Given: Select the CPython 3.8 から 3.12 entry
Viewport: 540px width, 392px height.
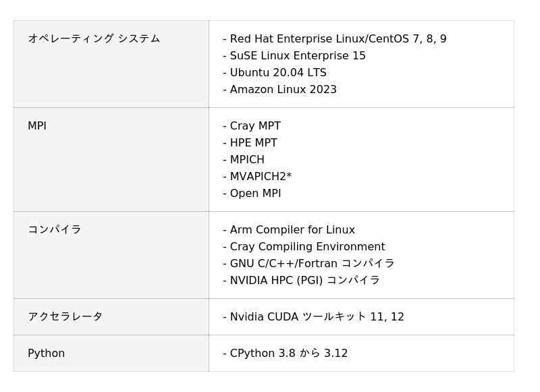Looking at the screenshot, I should click(x=285, y=354).
